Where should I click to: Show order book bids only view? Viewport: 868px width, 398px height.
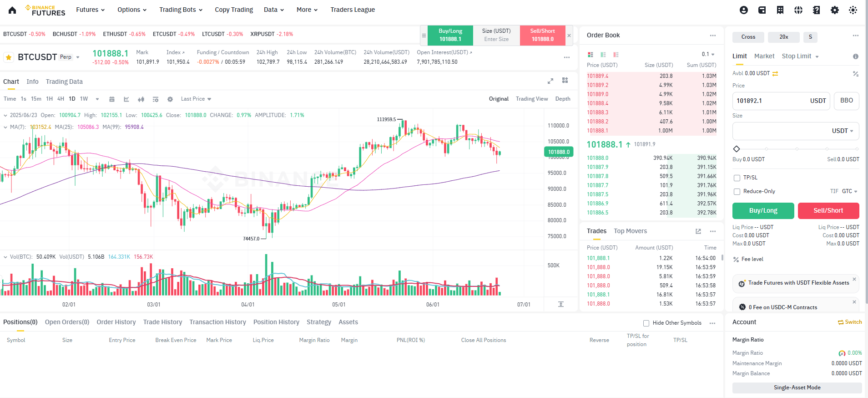(603, 55)
